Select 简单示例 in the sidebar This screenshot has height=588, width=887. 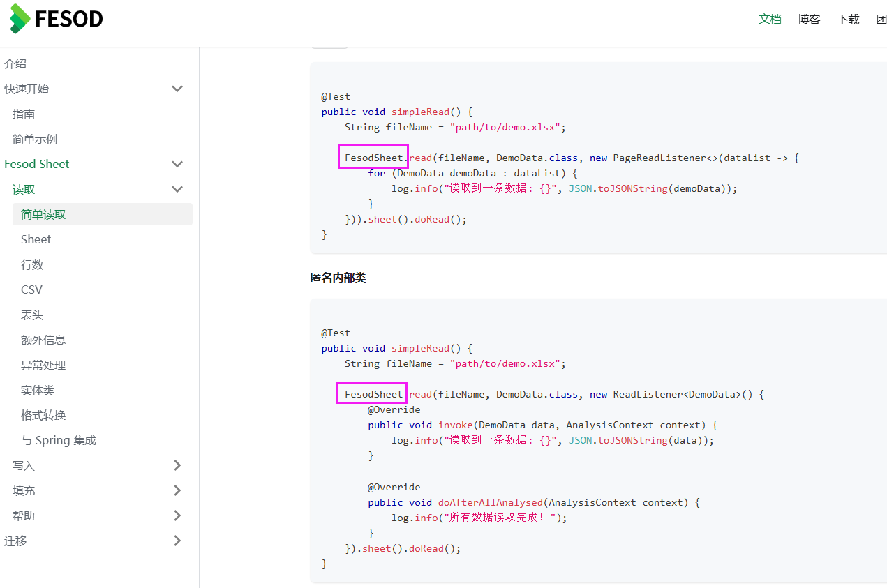(35, 139)
